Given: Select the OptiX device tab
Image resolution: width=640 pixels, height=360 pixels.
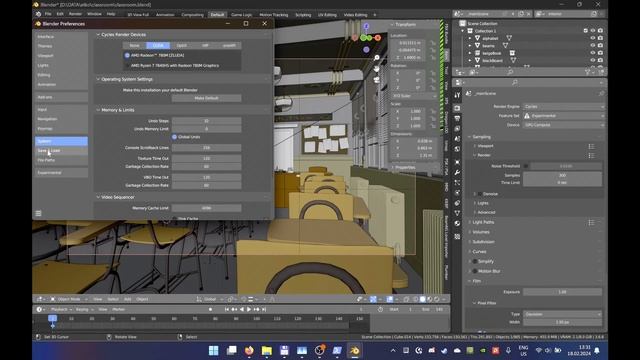Looking at the screenshot, I should pyautogui.click(x=182, y=45).
